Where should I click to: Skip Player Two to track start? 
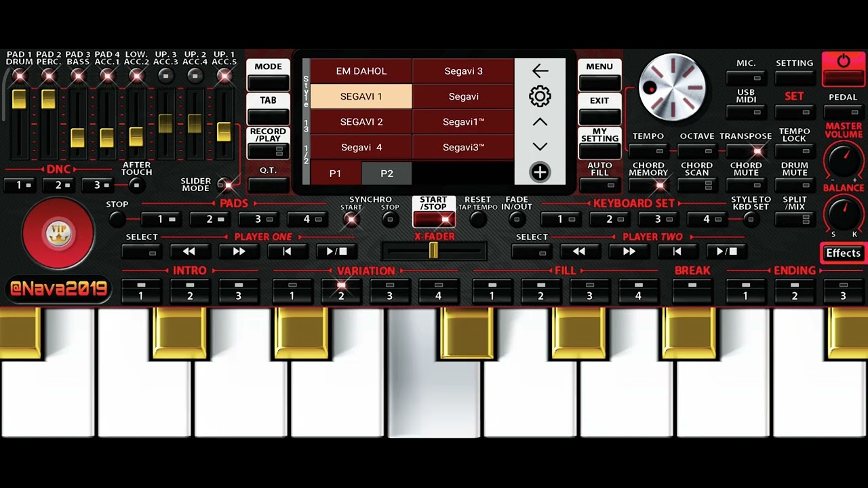(677, 251)
